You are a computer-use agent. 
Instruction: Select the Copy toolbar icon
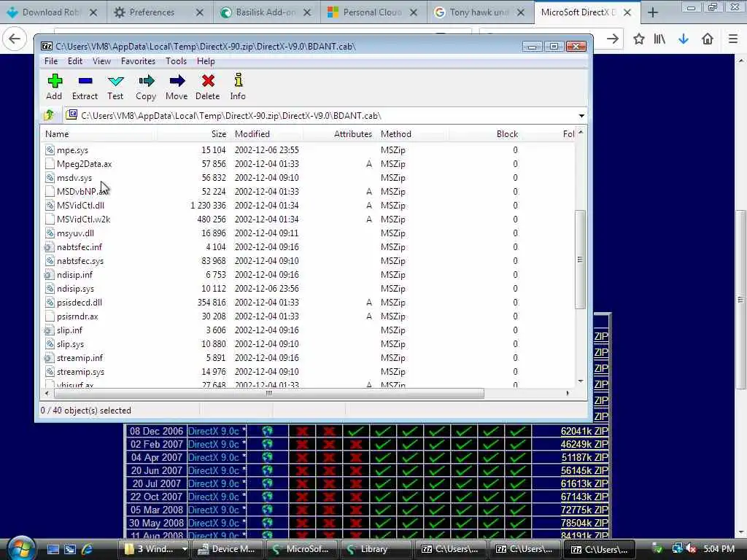(x=146, y=81)
